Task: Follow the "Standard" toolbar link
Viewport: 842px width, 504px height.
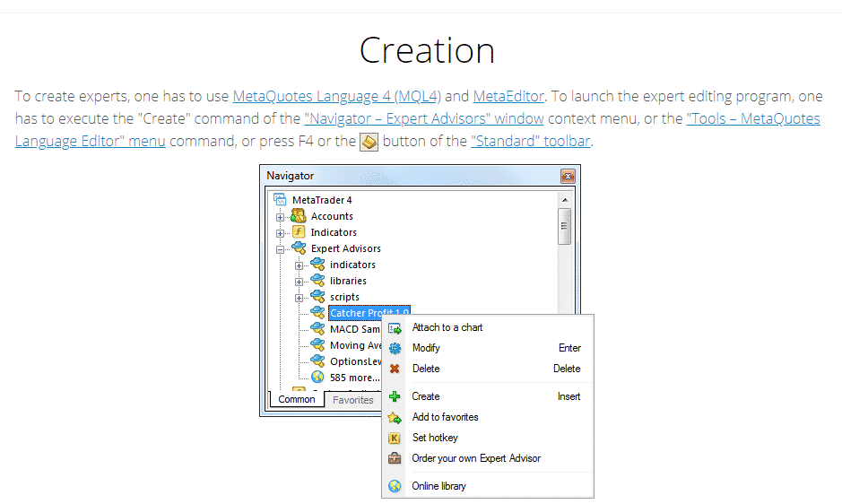Action: 531,141
